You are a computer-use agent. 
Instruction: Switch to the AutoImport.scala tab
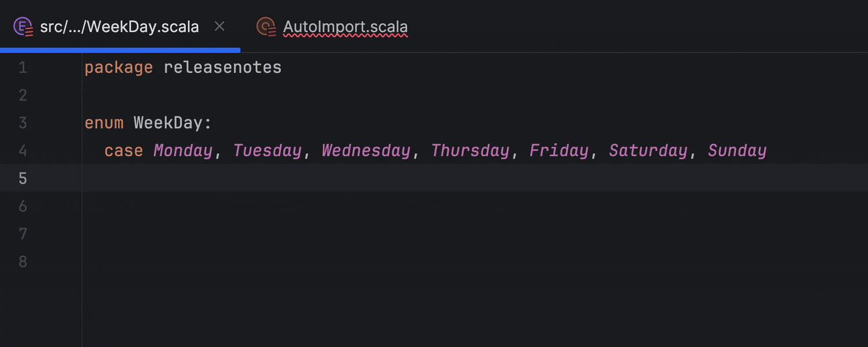[345, 27]
